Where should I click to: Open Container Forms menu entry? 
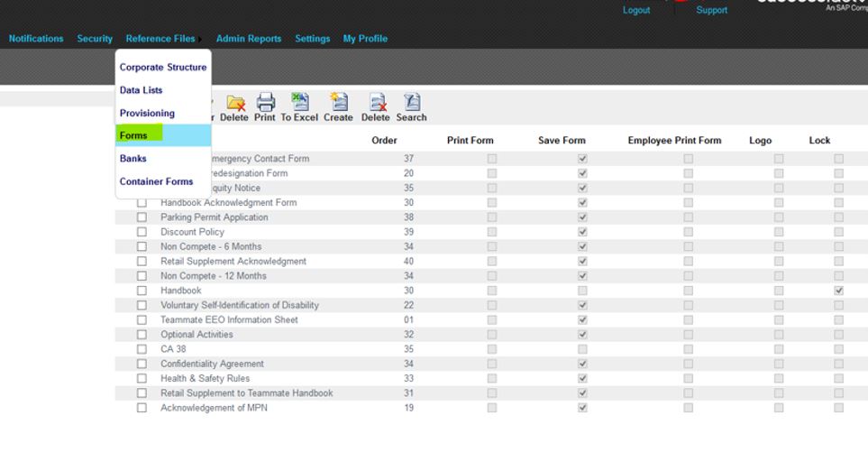point(157,181)
